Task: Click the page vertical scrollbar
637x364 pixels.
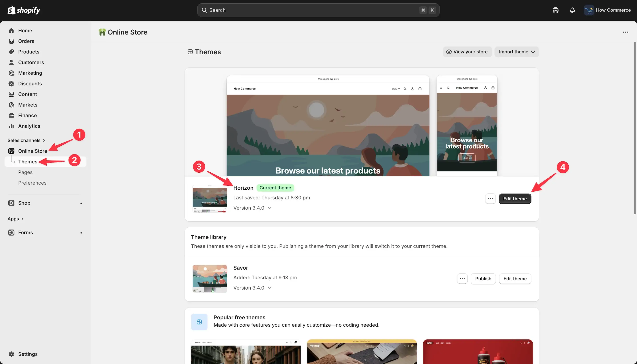Action: tap(635, 128)
